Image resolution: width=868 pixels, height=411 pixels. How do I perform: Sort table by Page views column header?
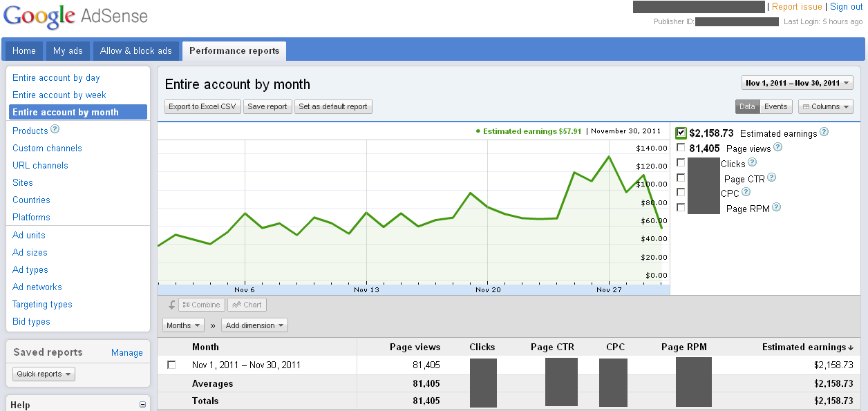(x=415, y=347)
